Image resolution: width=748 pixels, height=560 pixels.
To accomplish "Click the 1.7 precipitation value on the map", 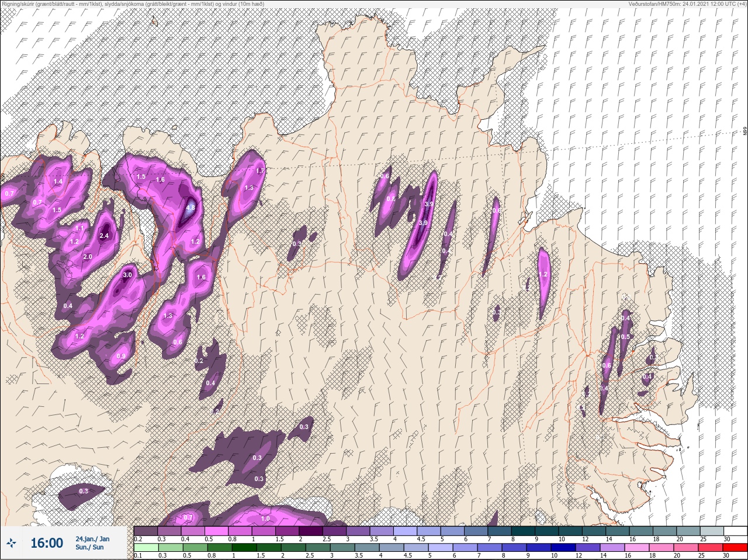I will [x=261, y=171].
